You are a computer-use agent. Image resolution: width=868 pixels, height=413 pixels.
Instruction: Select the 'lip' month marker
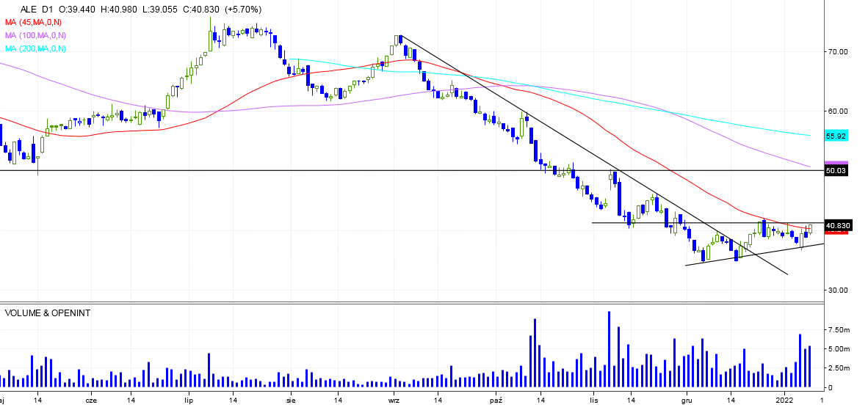click(189, 401)
